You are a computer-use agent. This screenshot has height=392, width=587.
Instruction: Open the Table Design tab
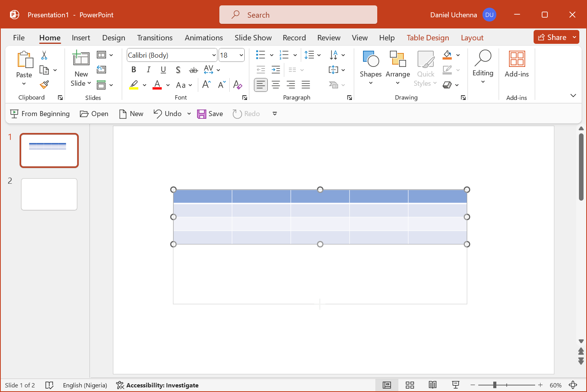[x=428, y=38]
